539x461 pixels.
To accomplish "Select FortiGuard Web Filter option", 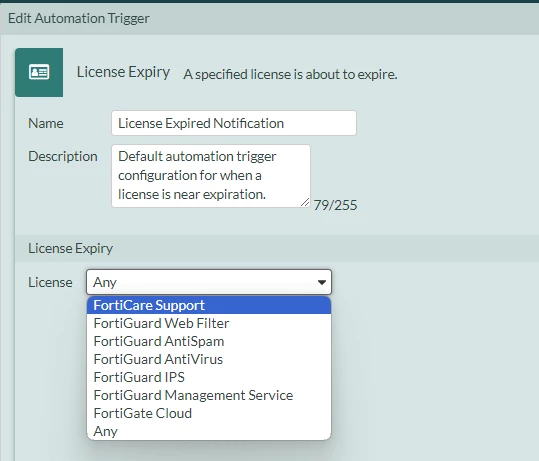I will [209, 323].
